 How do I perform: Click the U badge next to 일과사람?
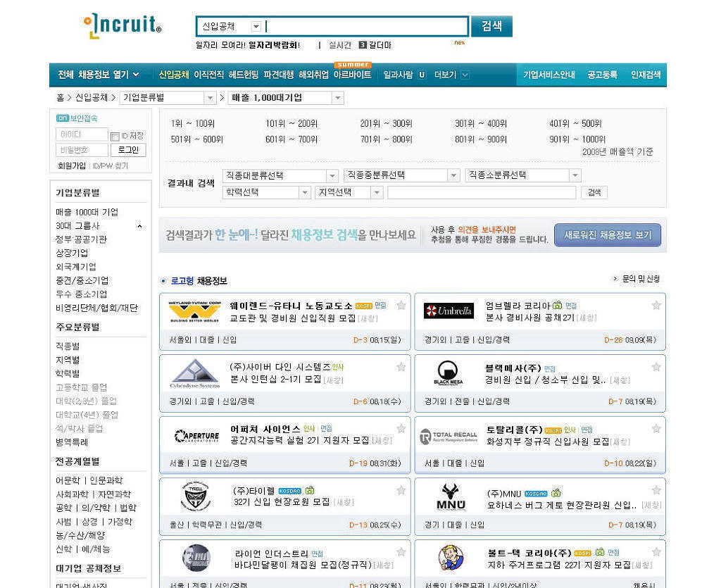pos(422,75)
